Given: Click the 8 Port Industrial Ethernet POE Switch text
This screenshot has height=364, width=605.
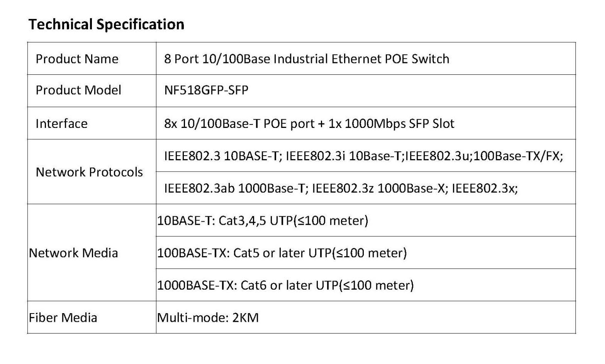Looking at the screenshot, I should coord(306,59).
